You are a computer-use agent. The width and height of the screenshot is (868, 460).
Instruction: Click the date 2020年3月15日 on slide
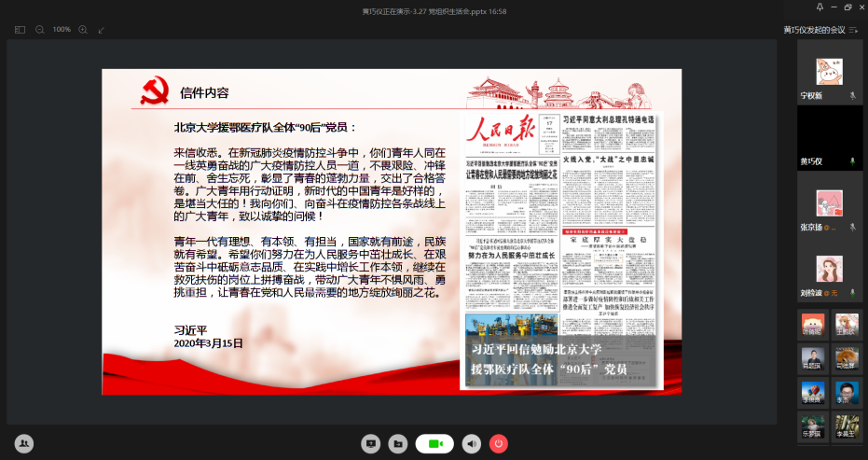(x=208, y=343)
